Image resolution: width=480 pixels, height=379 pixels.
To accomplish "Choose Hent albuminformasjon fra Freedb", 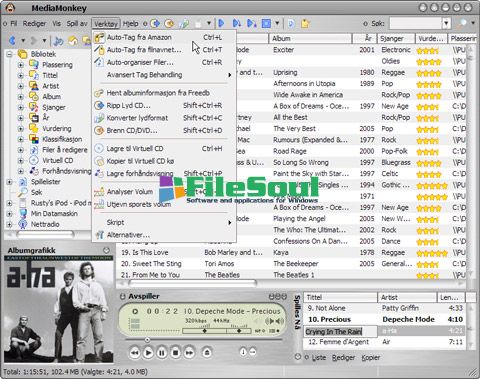I will pyautogui.click(x=164, y=93).
